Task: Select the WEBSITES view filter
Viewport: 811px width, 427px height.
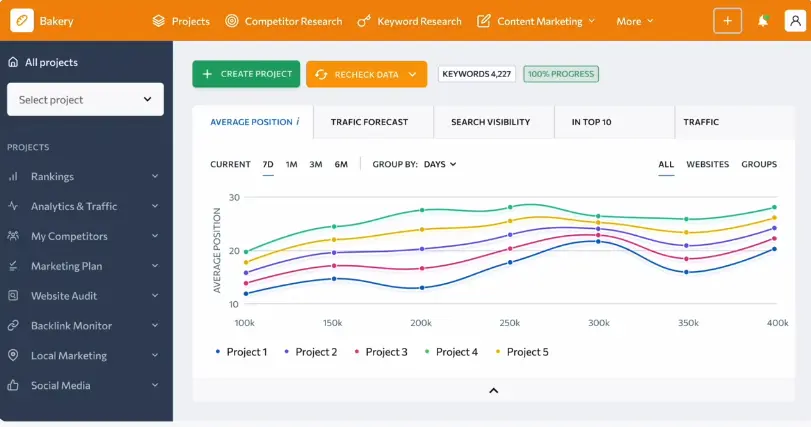Action: click(x=708, y=164)
